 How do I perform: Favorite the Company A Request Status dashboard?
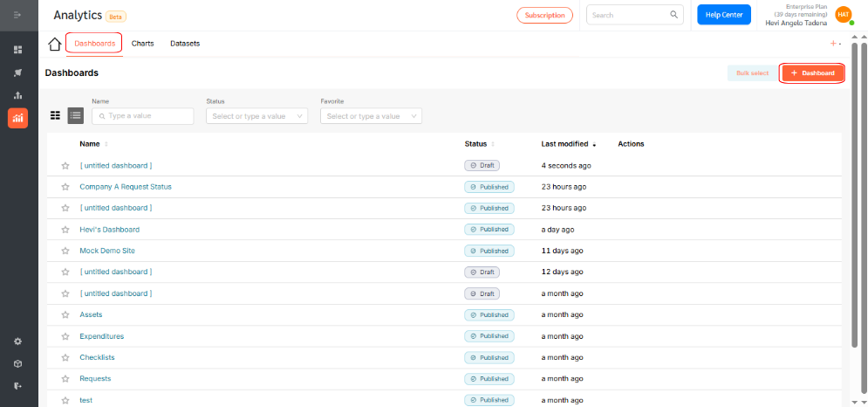[65, 187]
